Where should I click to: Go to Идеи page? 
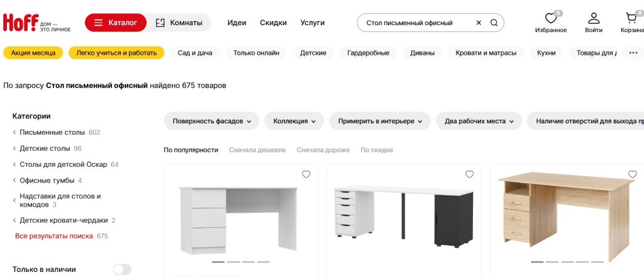pos(237,23)
